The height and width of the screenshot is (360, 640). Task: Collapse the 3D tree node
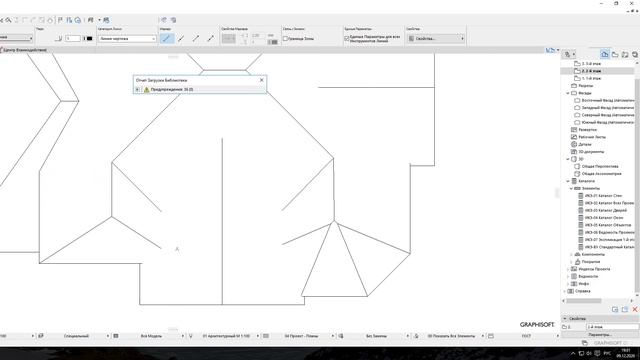click(x=568, y=159)
